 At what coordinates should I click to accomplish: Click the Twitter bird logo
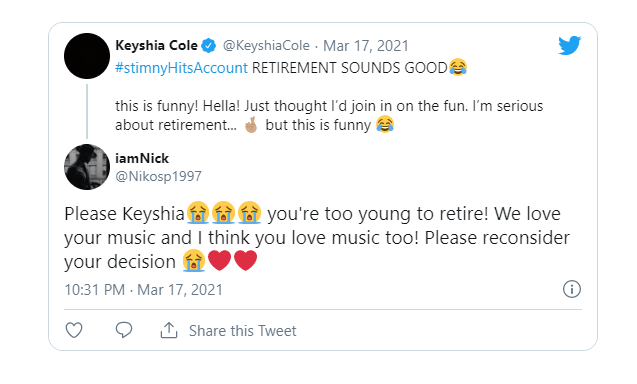pos(570,45)
